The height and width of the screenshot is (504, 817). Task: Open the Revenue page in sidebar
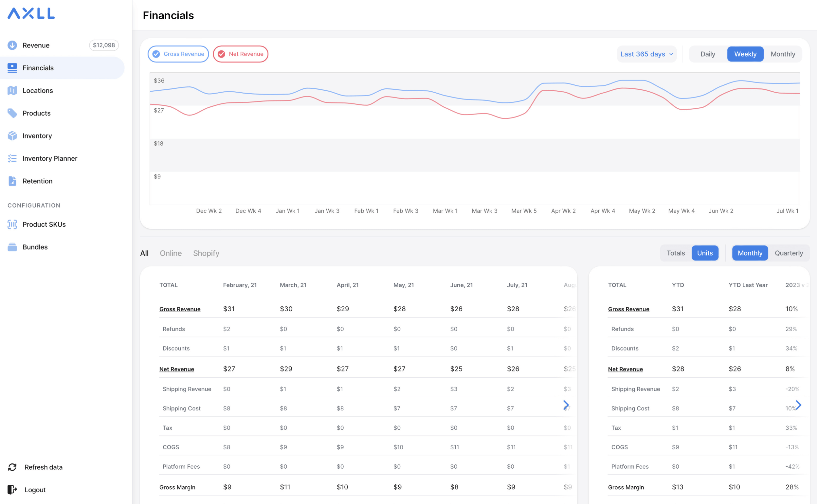(62, 45)
